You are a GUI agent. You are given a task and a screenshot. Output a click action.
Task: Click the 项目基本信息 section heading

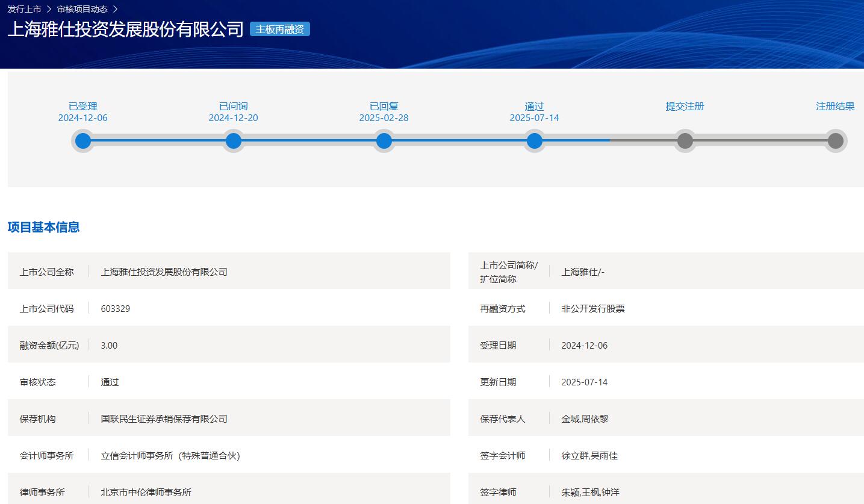tap(43, 227)
